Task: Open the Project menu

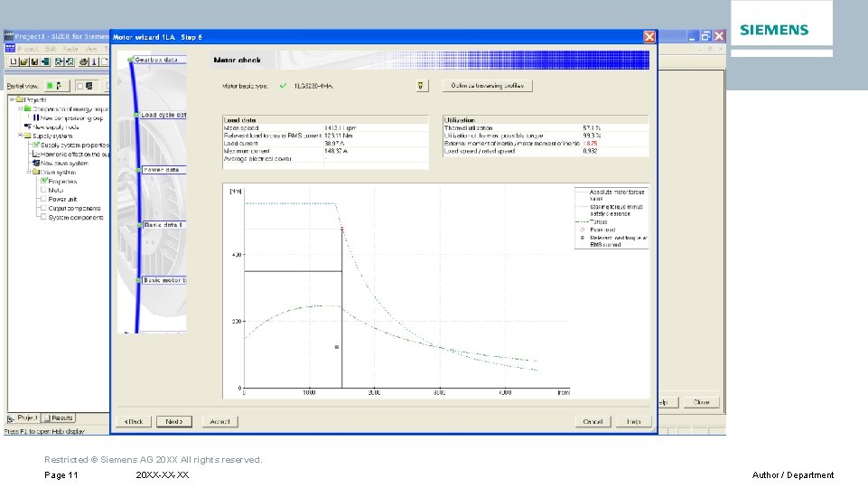Action: (x=28, y=49)
